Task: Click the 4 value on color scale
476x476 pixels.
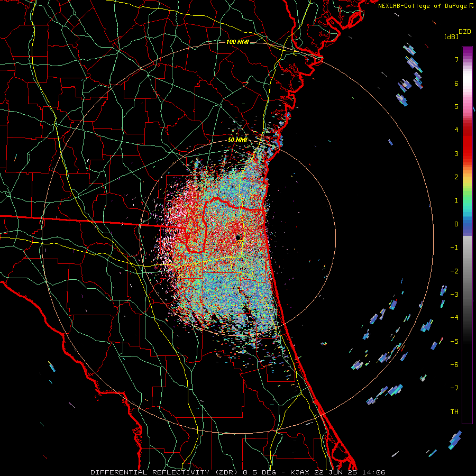Action: [x=456, y=130]
